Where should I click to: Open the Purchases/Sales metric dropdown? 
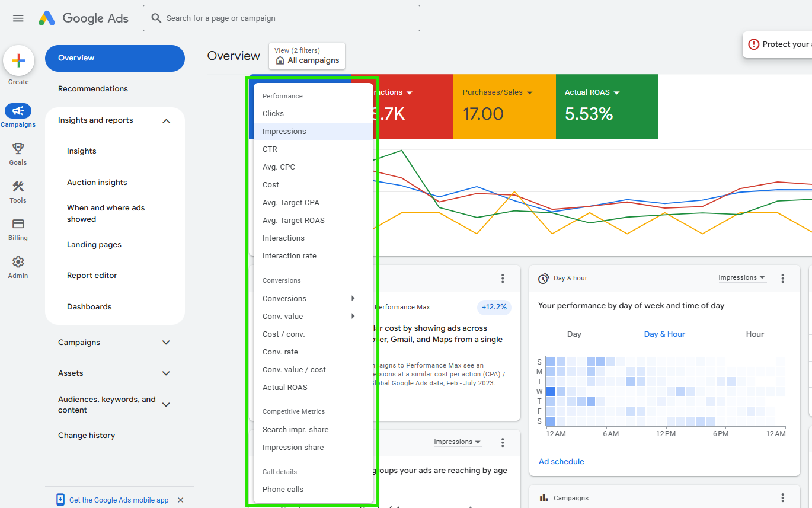coord(529,92)
